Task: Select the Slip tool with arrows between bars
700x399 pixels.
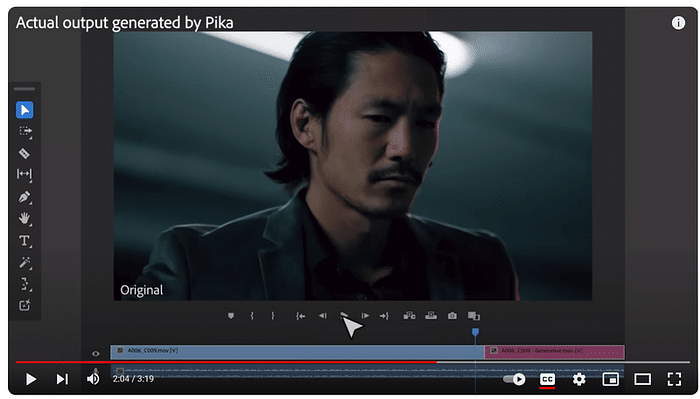Action: click(x=24, y=174)
